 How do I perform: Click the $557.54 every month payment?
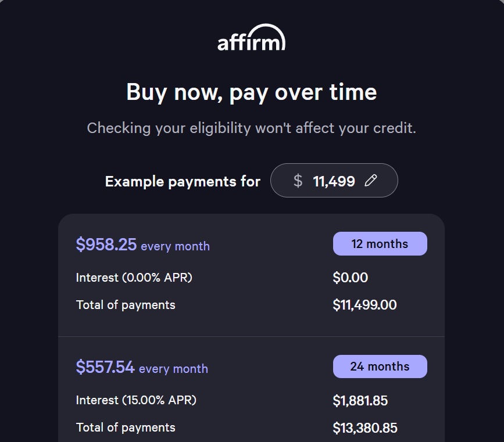tap(142, 368)
